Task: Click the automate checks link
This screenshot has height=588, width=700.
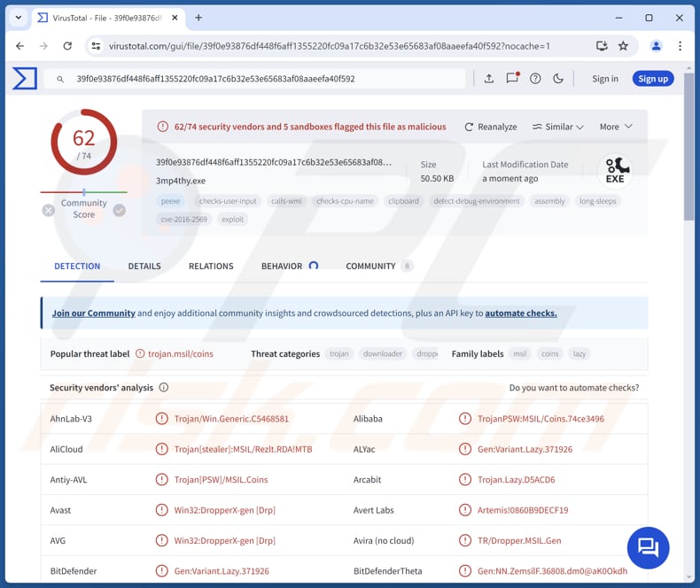Action: (x=520, y=313)
